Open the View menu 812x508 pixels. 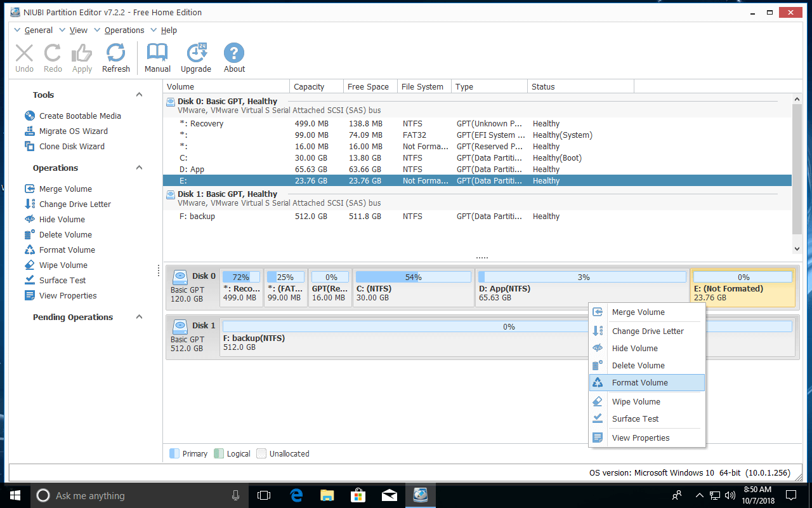78,30
